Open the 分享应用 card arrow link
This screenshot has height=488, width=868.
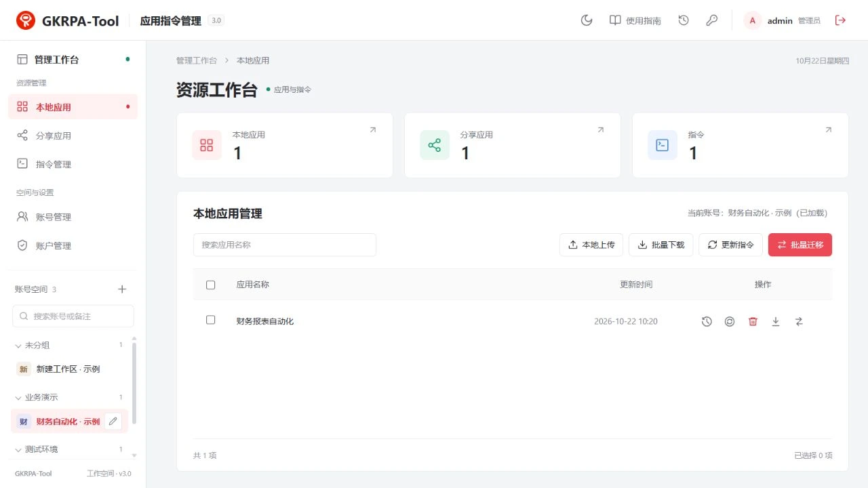(x=600, y=130)
